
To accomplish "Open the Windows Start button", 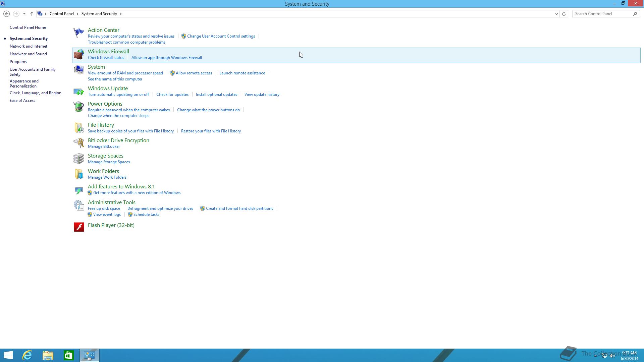I will 8,355.
